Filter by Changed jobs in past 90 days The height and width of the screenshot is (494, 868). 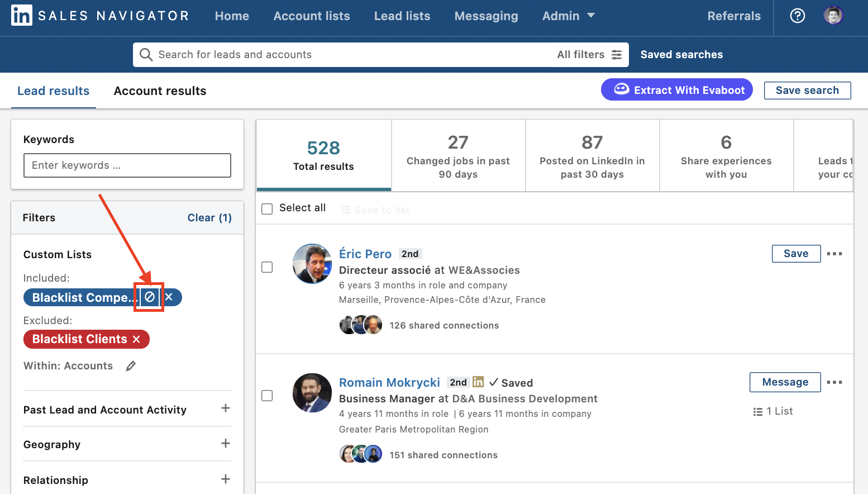tap(458, 155)
